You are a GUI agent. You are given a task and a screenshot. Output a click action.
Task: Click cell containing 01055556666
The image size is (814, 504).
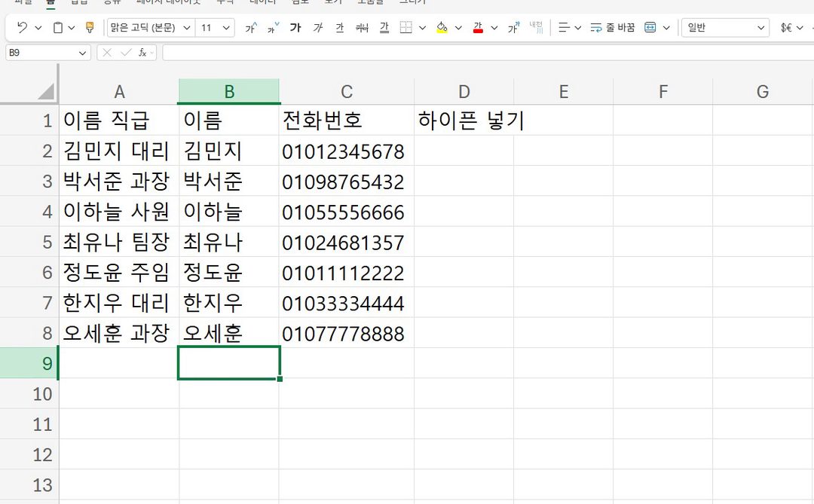coord(347,212)
